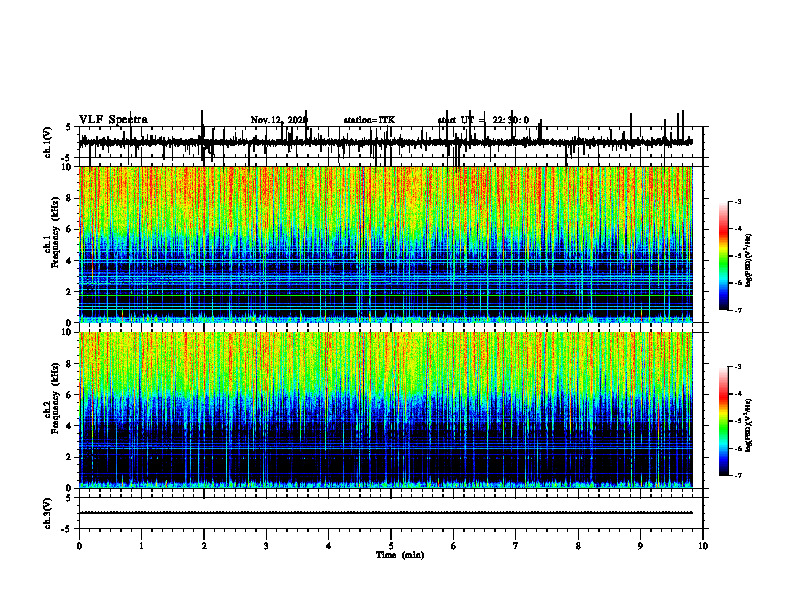Click the ch.2 spectrogram plot

pyautogui.click(x=386, y=410)
